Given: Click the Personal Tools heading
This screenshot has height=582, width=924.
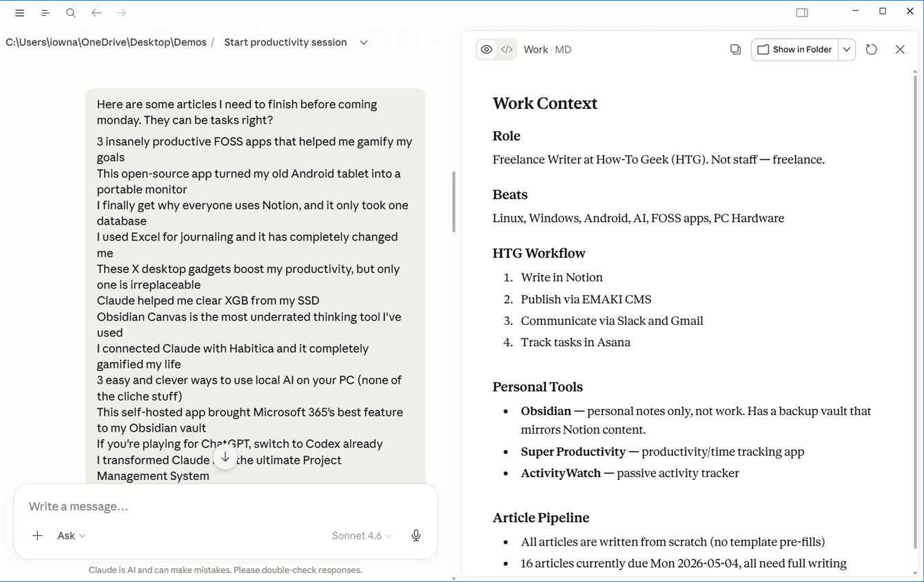Looking at the screenshot, I should (537, 387).
